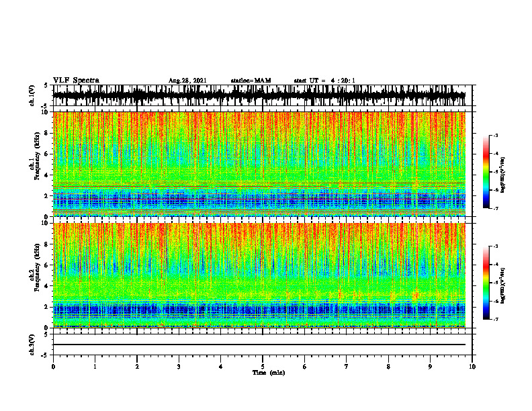532x411 pixels.
Task: Click the "station=MAM" label
Action: click(251, 81)
